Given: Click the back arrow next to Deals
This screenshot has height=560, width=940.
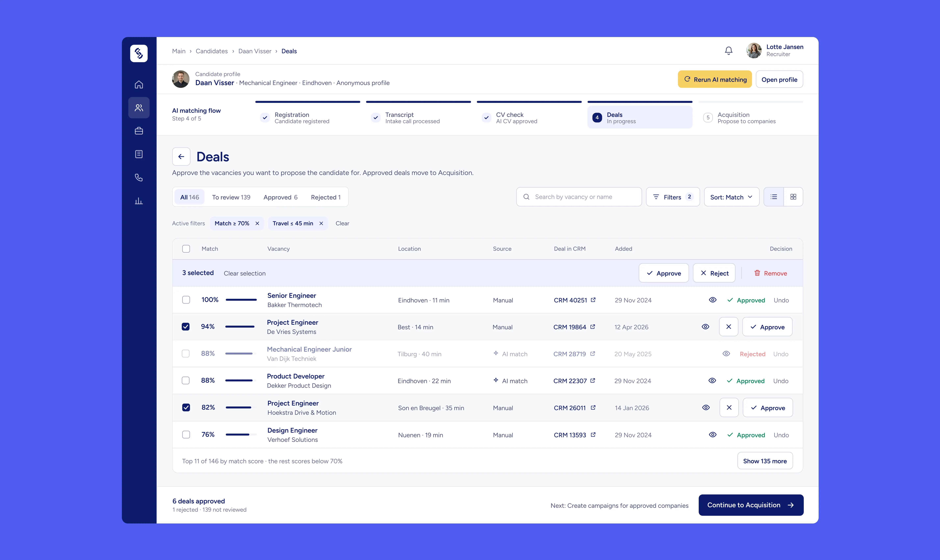Looking at the screenshot, I should click(x=181, y=157).
